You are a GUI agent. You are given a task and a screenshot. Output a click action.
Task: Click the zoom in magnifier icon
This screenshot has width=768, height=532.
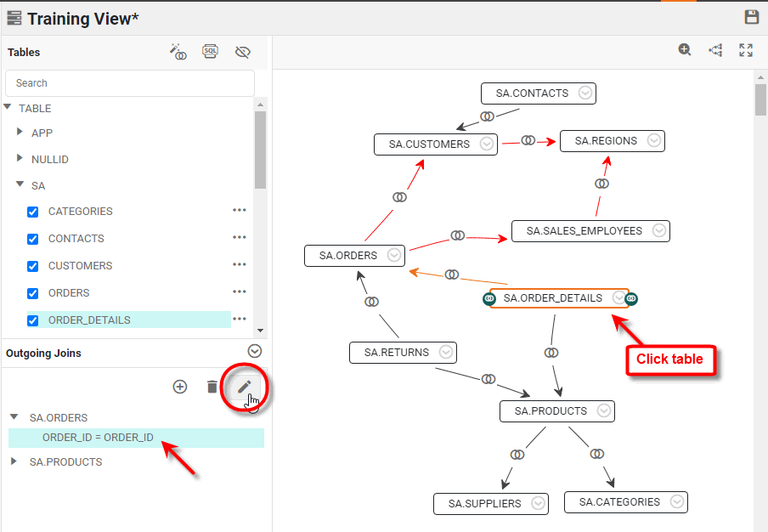pyautogui.click(x=685, y=50)
